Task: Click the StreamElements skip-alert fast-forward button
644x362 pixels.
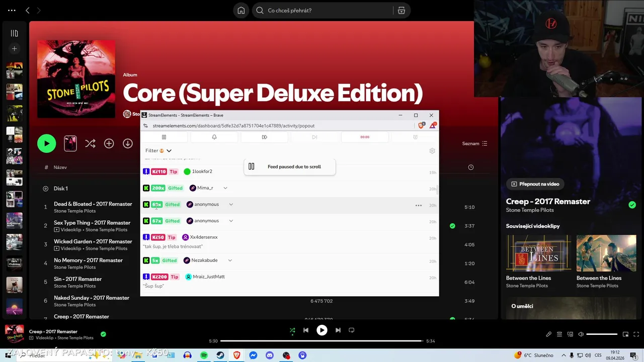Action: point(264,137)
